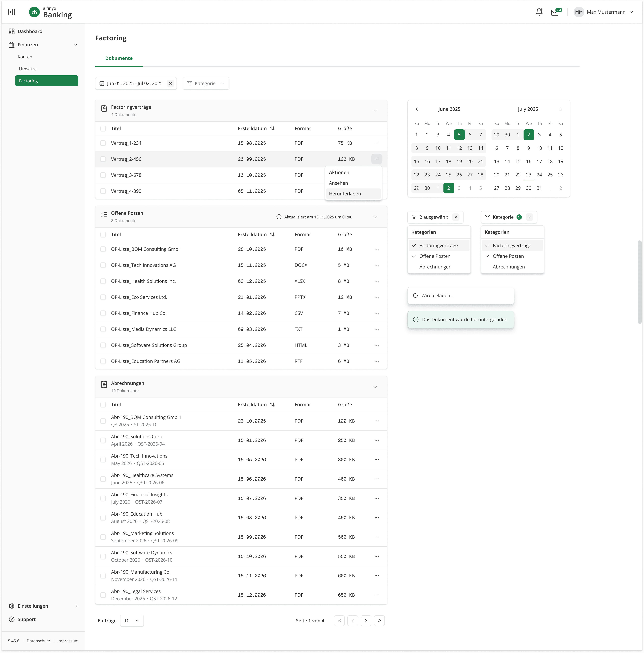Select the Abrechnungen category option
Viewport: 644px width, 653px height.
(435, 267)
